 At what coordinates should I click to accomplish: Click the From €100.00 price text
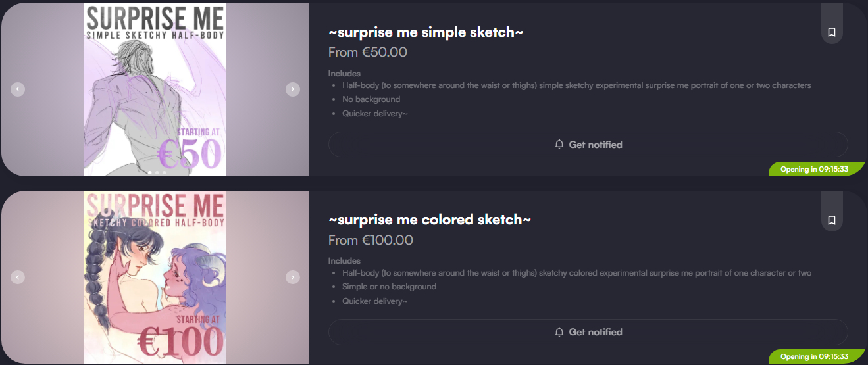(x=370, y=240)
